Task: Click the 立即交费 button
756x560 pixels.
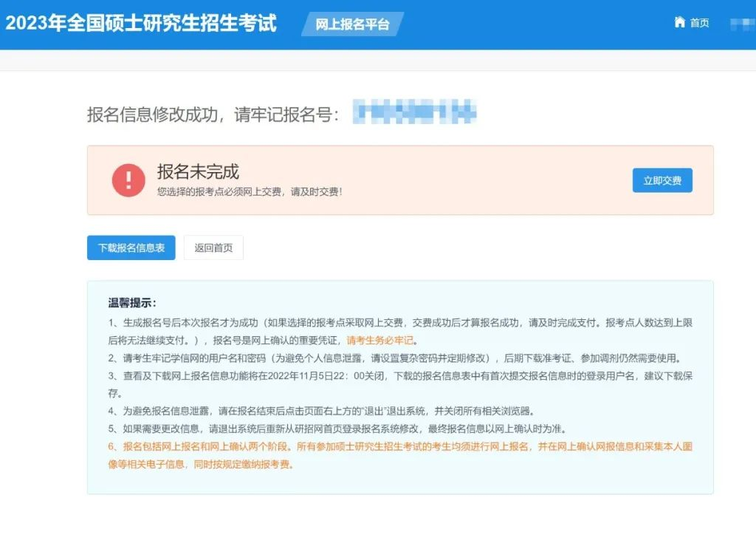Action: point(662,180)
